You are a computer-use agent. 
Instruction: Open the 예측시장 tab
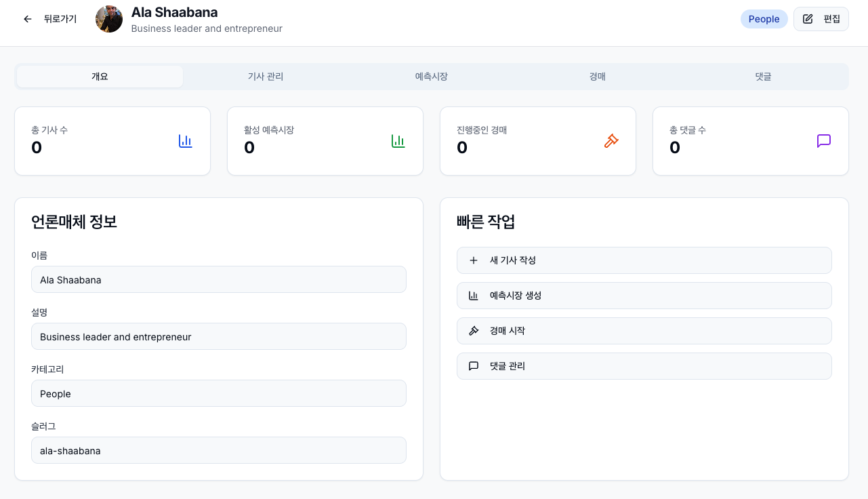coord(432,77)
